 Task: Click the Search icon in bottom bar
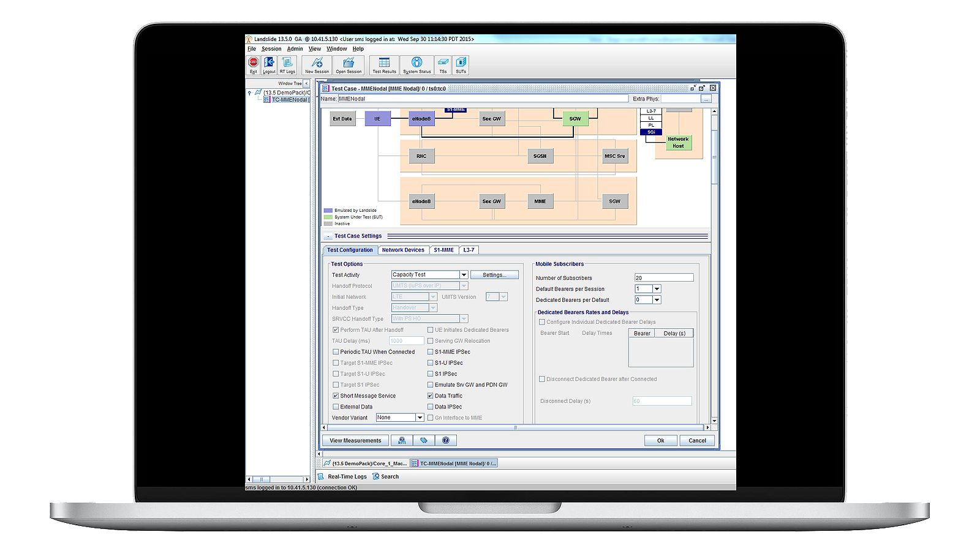point(376,476)
